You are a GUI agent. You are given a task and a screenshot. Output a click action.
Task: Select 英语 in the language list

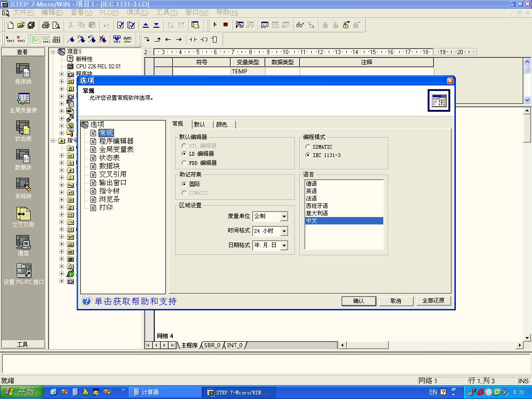[x=312, y=191]
